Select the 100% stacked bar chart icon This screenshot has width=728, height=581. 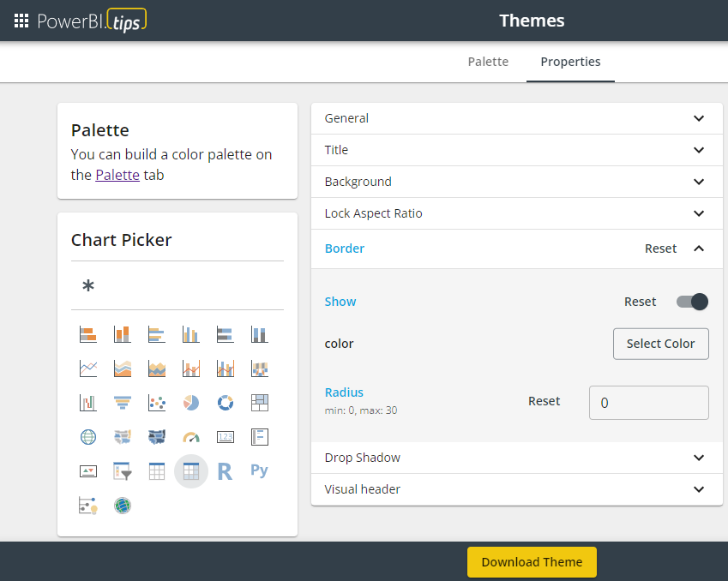point(226,334)
